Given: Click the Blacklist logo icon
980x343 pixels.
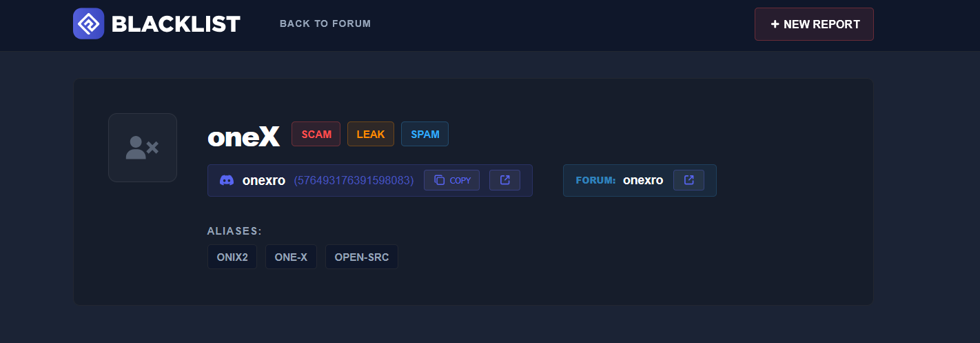Looking at the screenshot, I should [x=88, y=24].
